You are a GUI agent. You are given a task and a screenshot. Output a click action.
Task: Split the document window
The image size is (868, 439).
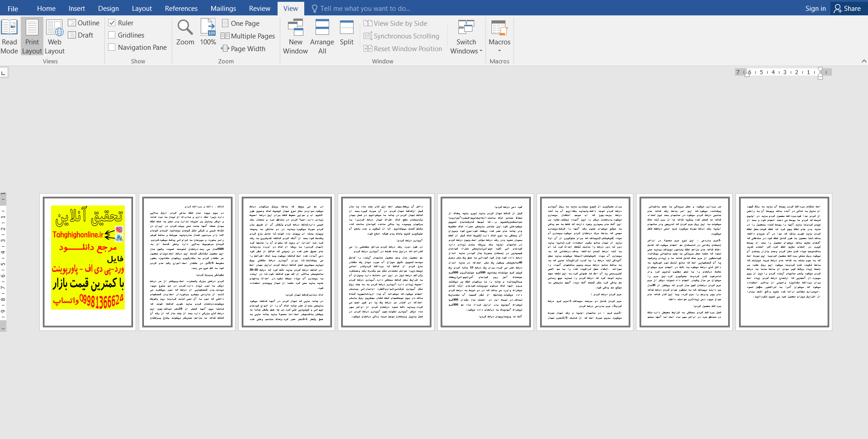click(x=347, y=33)
